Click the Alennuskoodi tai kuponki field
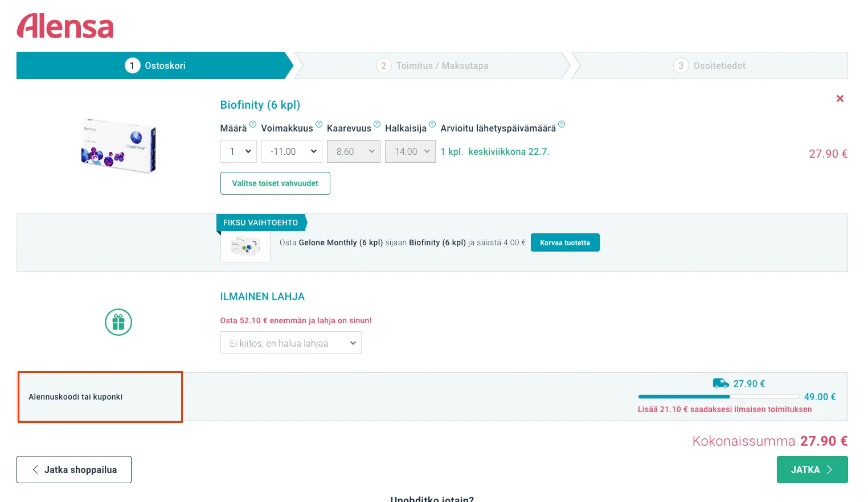 tap(100, 397)
